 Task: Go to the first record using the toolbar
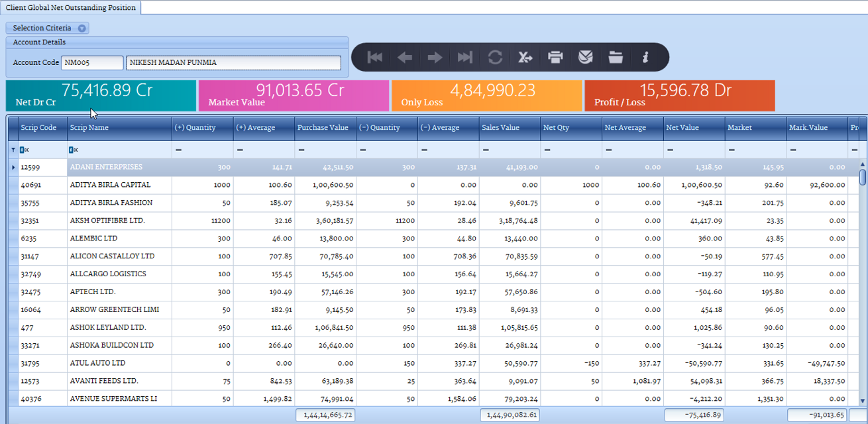click(x=374, y=58)
